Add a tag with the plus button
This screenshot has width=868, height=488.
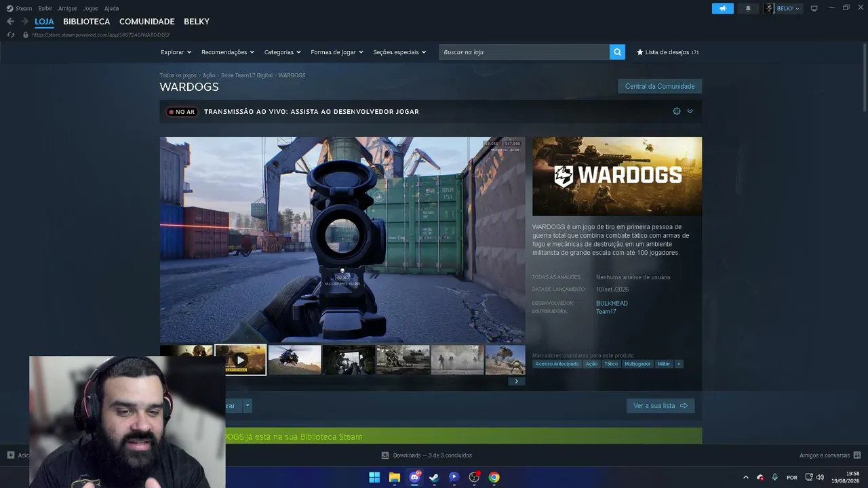click(678, 364)
